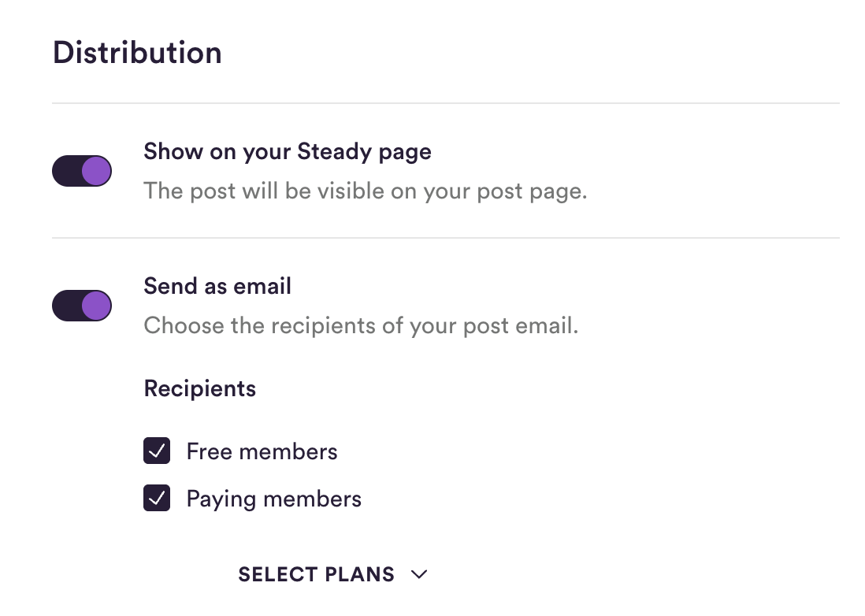Screen dimensions: 865x616
Task: Disable the Send as email switch
Action: [82, 306]
